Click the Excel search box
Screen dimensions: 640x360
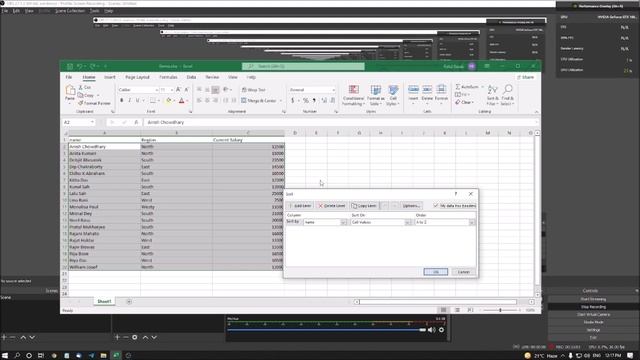click(x=303, y=66)
